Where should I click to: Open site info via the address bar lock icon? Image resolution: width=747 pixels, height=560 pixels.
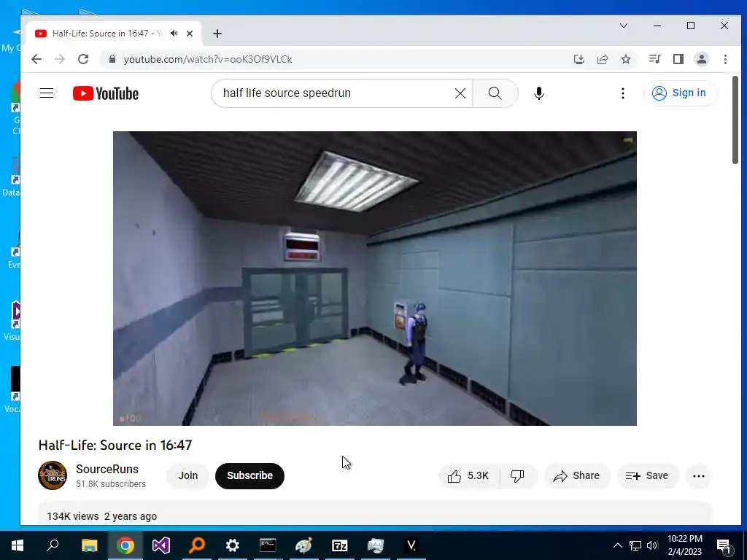pyautogui.click(x=112, y=59)
